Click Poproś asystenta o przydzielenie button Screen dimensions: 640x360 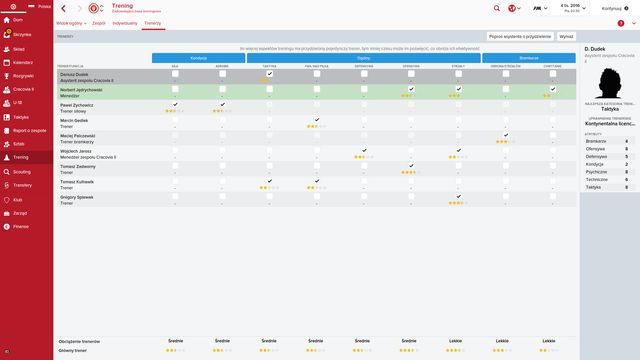click(x=520, y=36)
